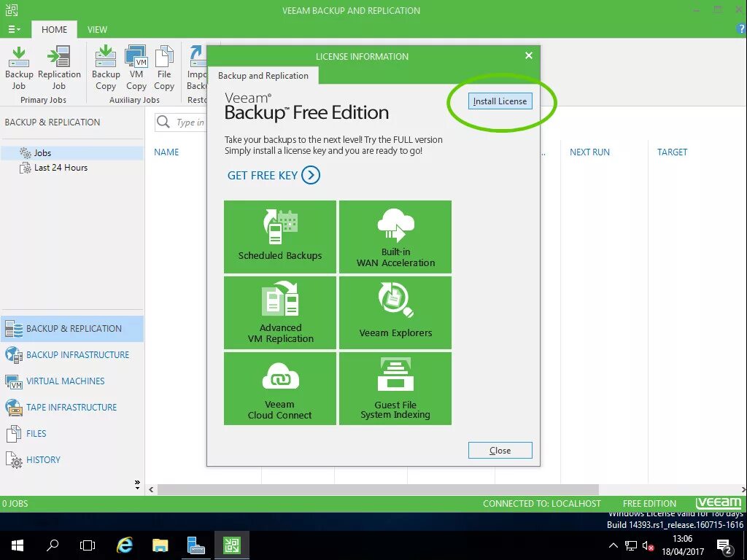
Task: Click the Close button in license dialog
Action: click(x=500, y=450)
